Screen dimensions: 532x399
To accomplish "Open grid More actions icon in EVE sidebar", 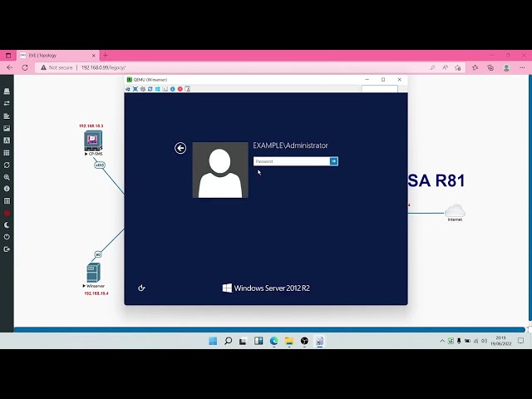I will coord(7,153).
